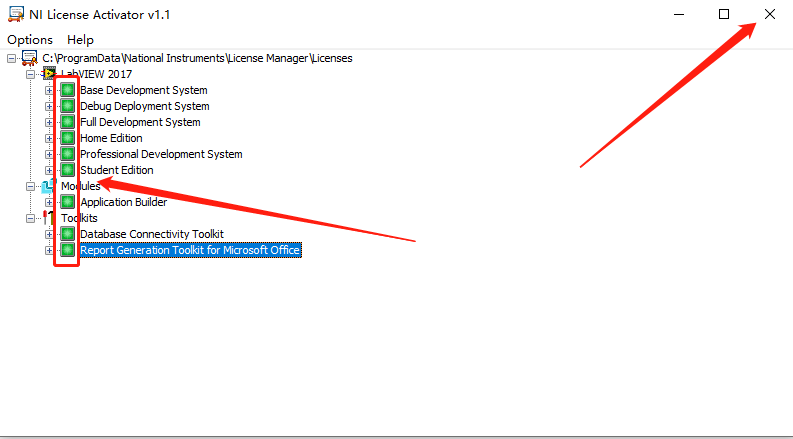Click the NI License Activator title bar icon
The image size is (793, 439).
(x=16, y=14)
